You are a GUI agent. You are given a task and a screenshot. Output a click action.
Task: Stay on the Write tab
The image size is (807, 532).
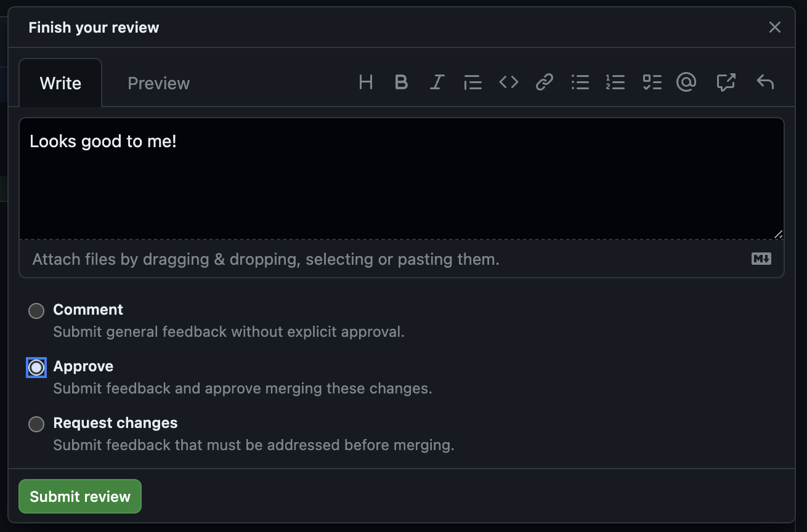(x=60, y=83)
